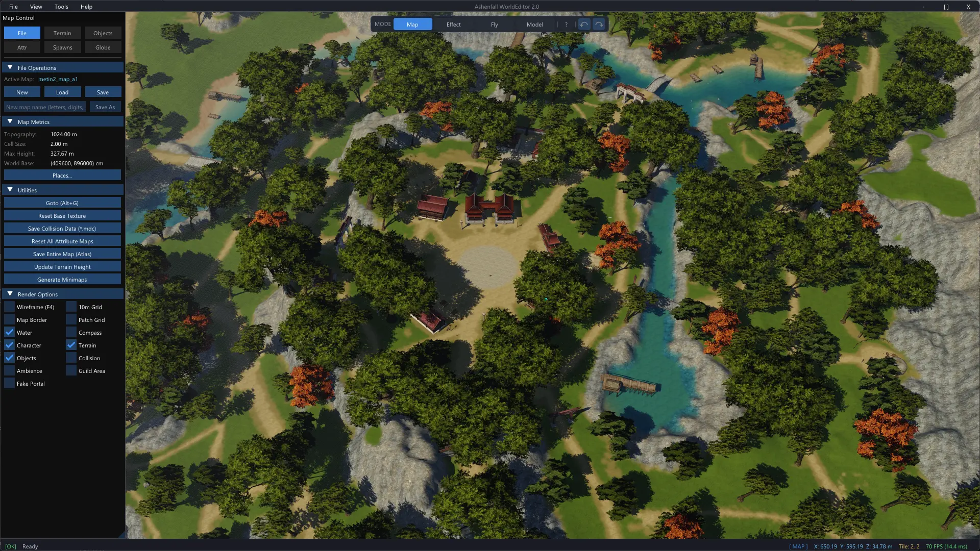
Task: Enable the Collision checkbox
Action: click(x=71, y=358)
